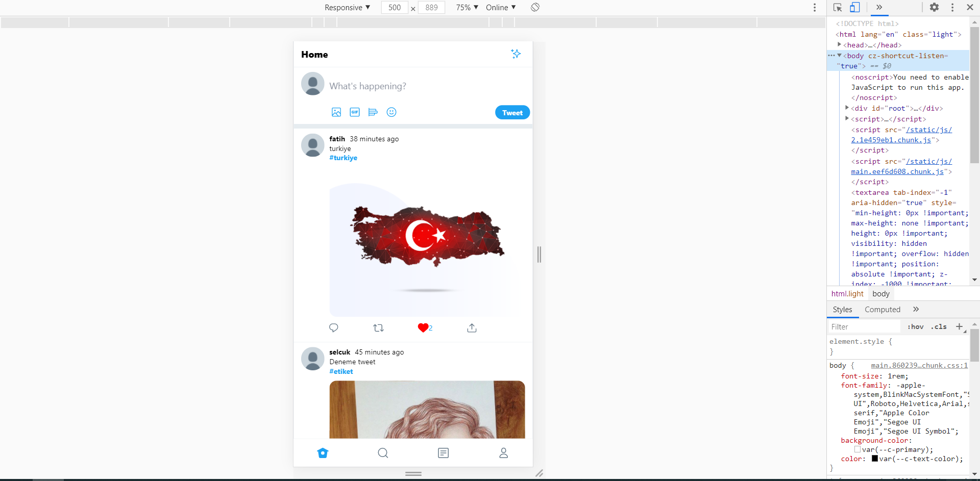Click the element.style rule
Image resolution: width=980 pixels, height=481 pixels.
point(861,342)
